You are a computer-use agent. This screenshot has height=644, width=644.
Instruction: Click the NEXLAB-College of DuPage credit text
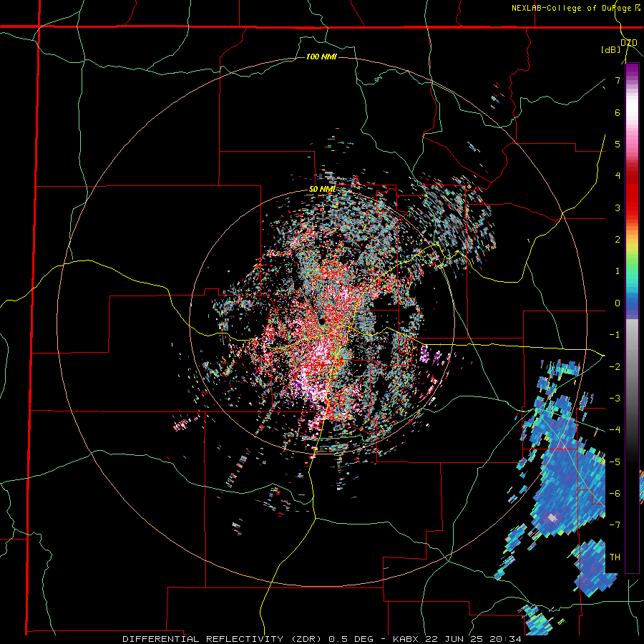coord(576,8)
